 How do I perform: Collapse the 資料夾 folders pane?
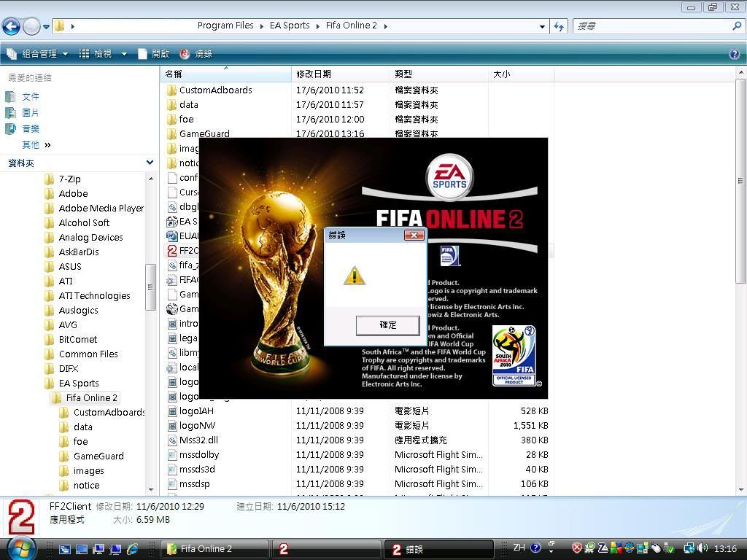pyautogui.click(x=150, y=163)
